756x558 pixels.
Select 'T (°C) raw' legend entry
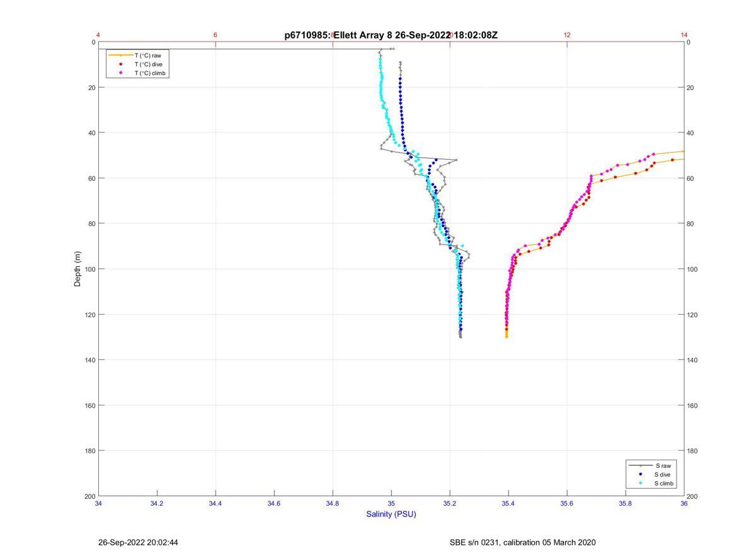[148, 55]
